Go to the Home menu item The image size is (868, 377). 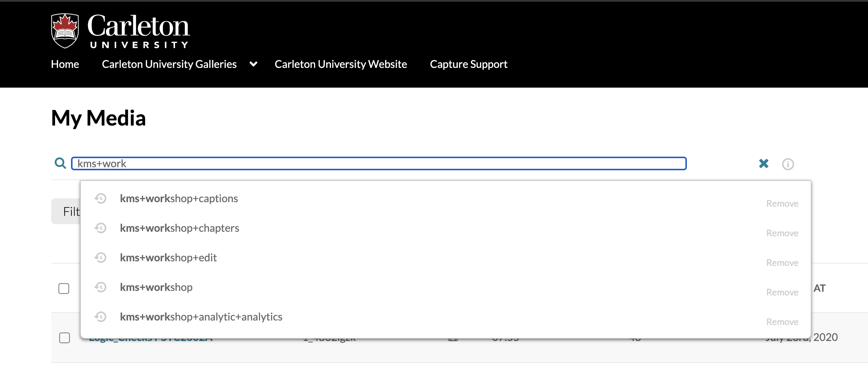click(65, 64)
